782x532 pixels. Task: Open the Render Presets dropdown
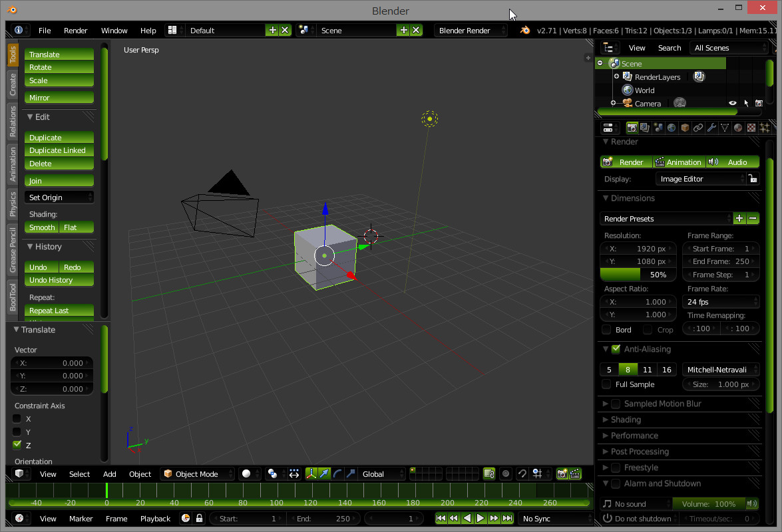(x=666, y=219)
